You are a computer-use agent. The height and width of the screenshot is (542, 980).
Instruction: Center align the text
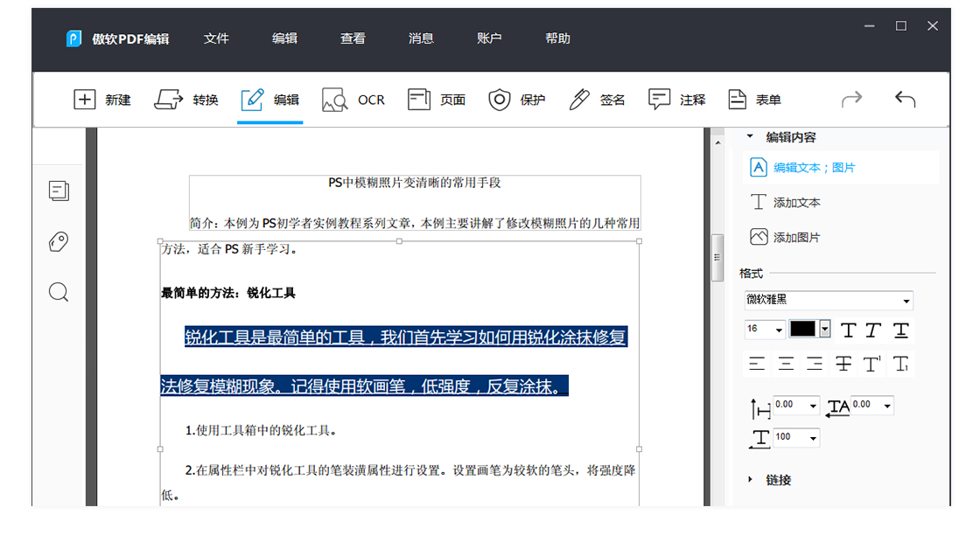coord(786,364)
